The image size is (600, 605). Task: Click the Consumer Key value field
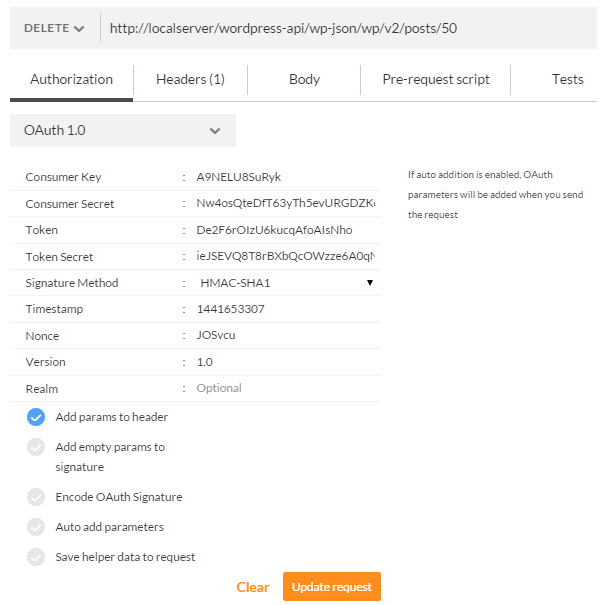(286, 177)
